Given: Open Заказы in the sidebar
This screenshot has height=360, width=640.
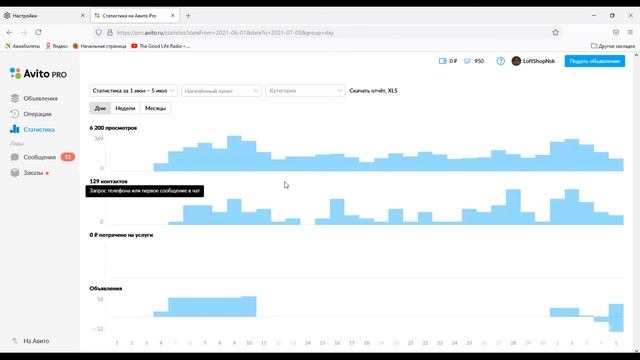Looking at the screenshot, I should pyautogui.click(x=33, y=173).
